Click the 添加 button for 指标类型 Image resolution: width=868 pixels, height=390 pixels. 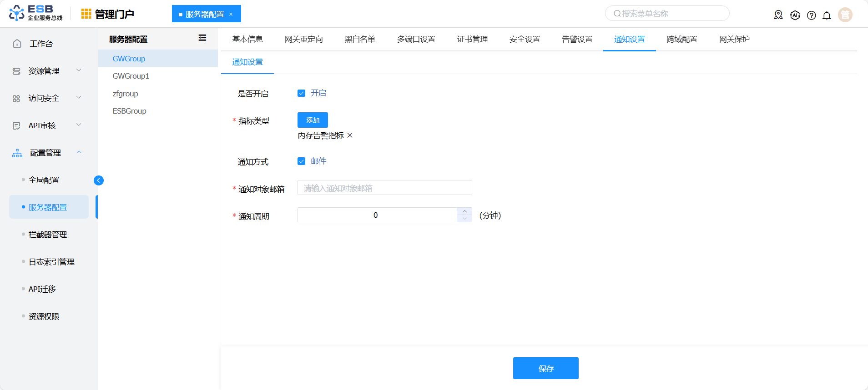[313, 120]
